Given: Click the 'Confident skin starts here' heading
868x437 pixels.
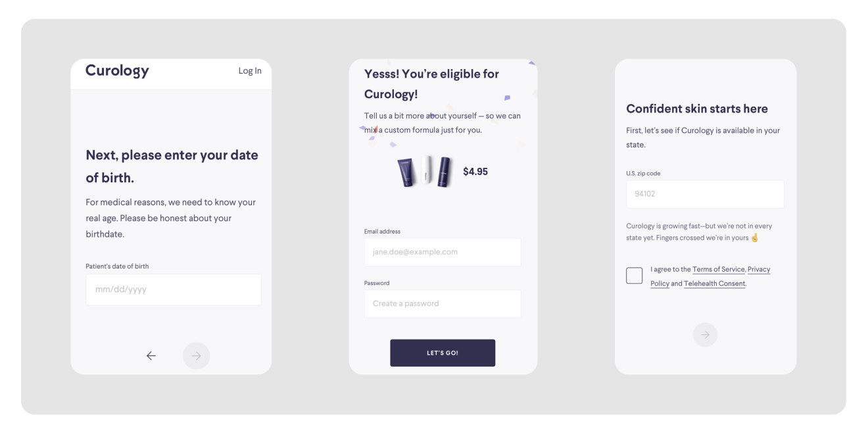Looking at the screenshot, I should coord(697,109).
